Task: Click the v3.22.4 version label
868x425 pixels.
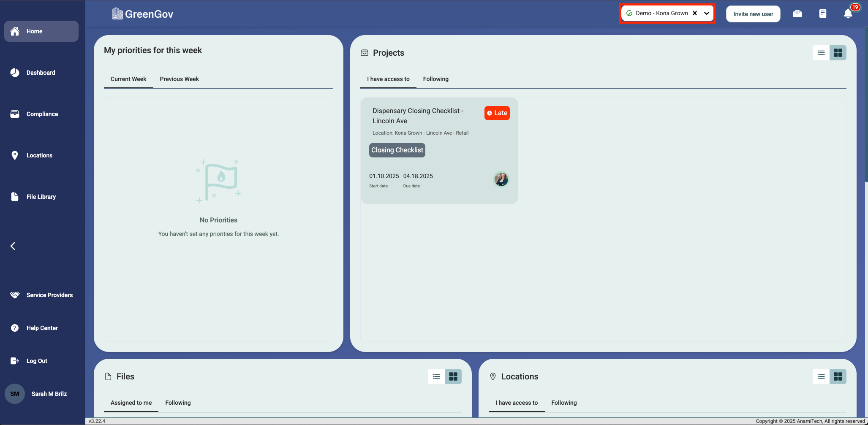Action: point(97,421)
